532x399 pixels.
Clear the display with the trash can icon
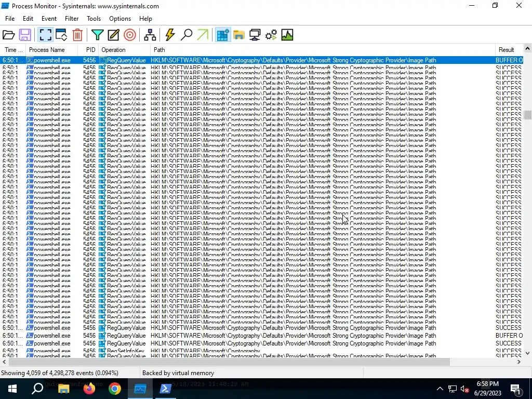pyautogui.click(x=77, y=35)
